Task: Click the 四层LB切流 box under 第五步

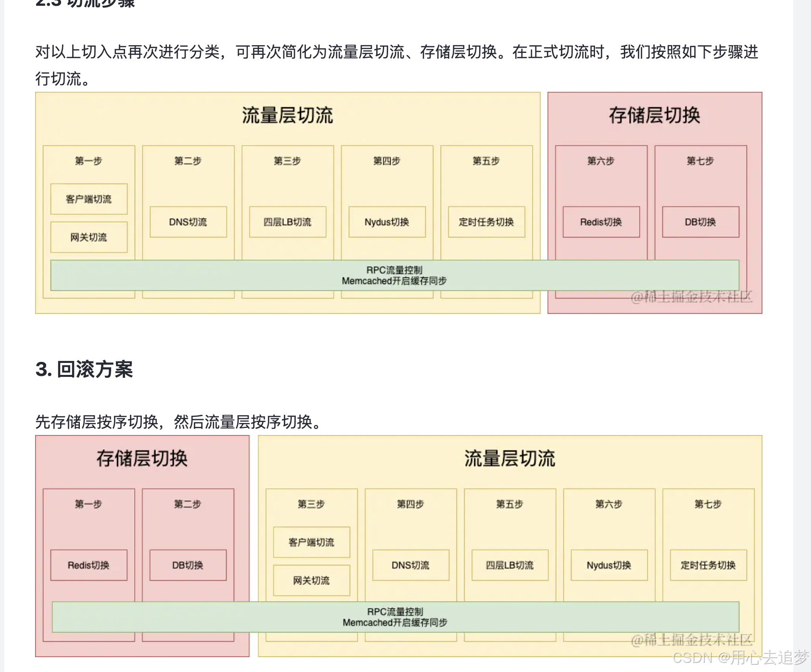Action: (x=510, y=565)
